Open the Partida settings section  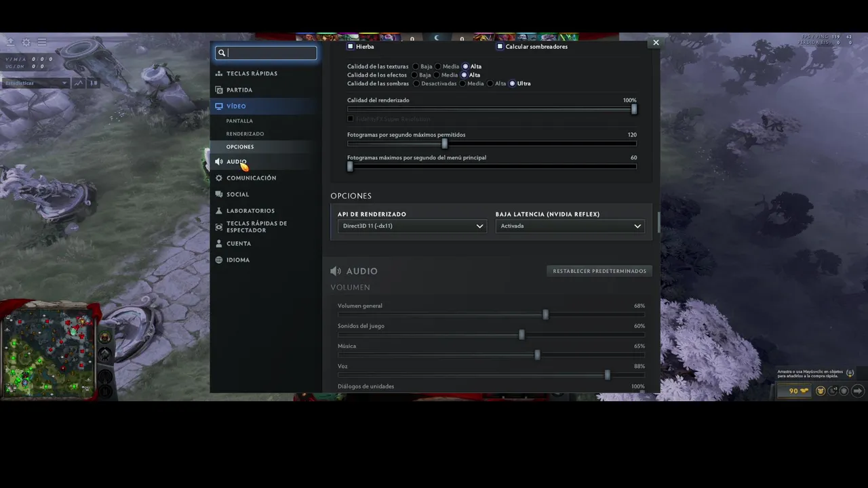(239, 89)
